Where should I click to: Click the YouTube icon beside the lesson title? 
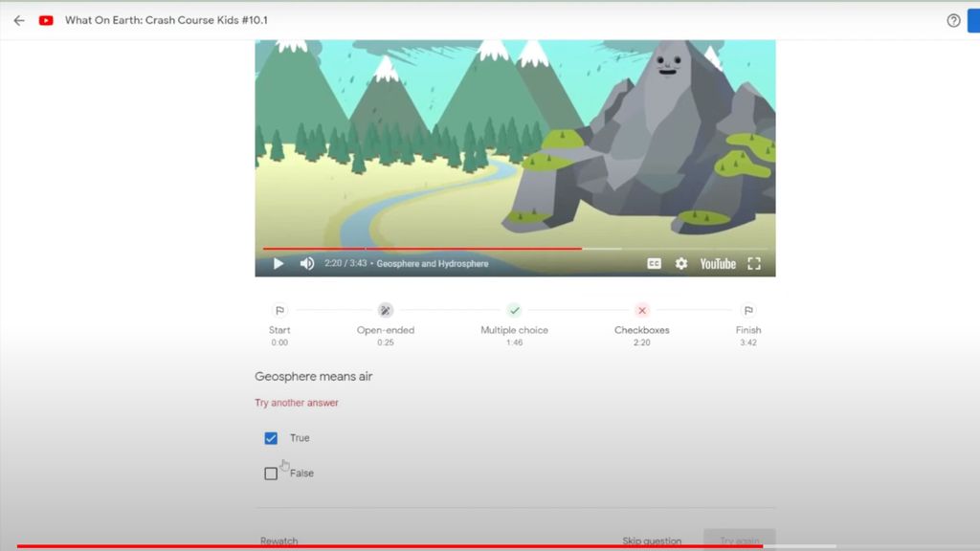pos(44,19)
